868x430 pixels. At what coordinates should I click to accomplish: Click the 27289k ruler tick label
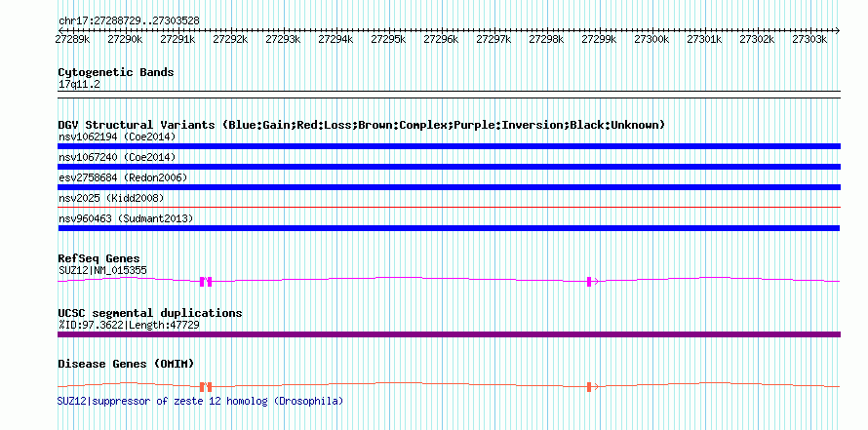(x=72, y=39)
